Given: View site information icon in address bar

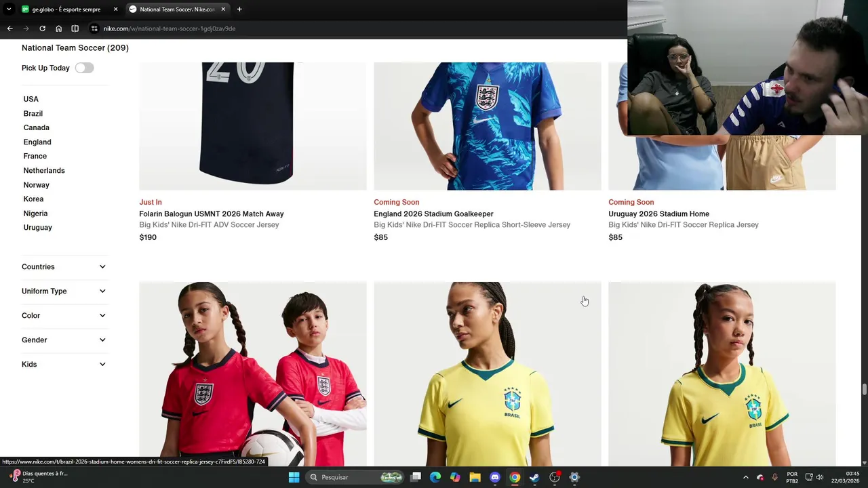Looking at the screenshot, I should pyautogui.click(x=95, y=28).
